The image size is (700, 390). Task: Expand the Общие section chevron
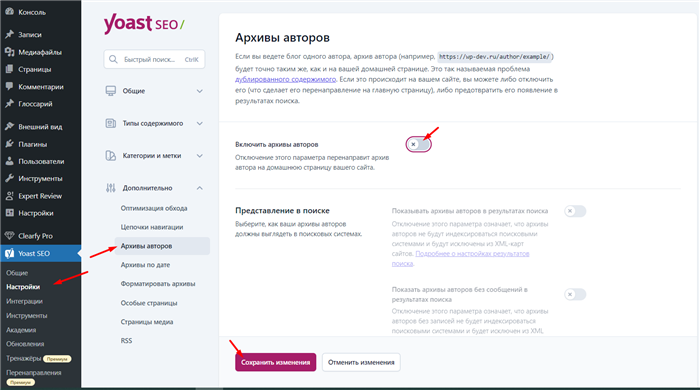[200, 91]
